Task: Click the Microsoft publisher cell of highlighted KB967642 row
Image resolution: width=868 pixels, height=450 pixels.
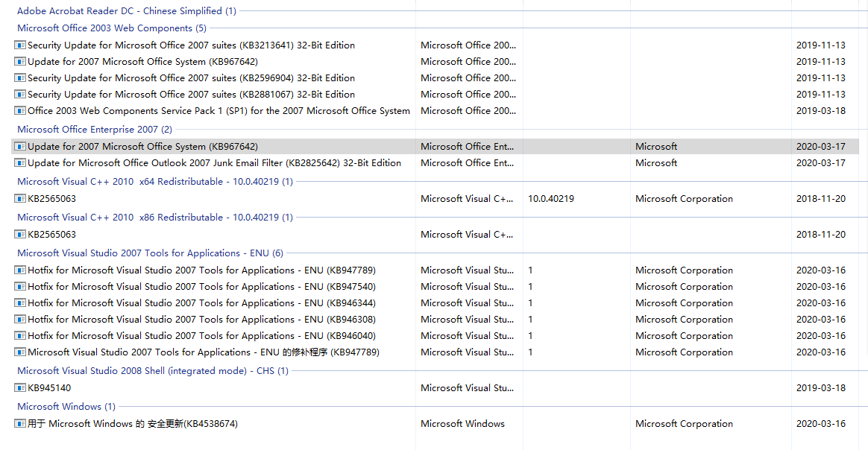Action: 656,147
